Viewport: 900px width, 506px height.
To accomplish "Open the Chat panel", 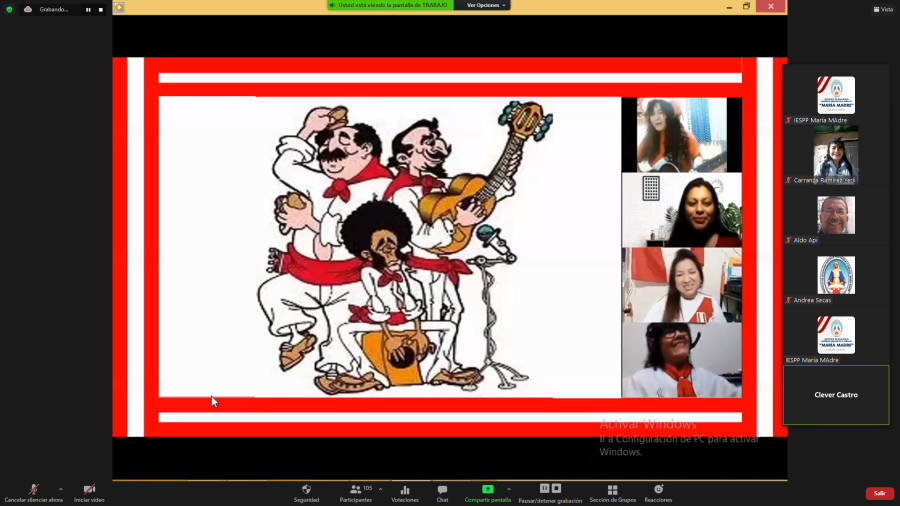I will (x=442, y=490).
